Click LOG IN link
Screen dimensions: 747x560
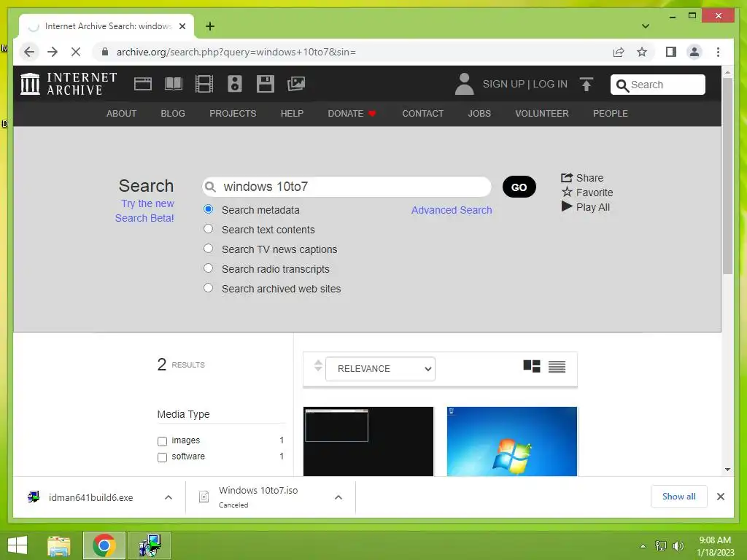click(x=550, y=84)
